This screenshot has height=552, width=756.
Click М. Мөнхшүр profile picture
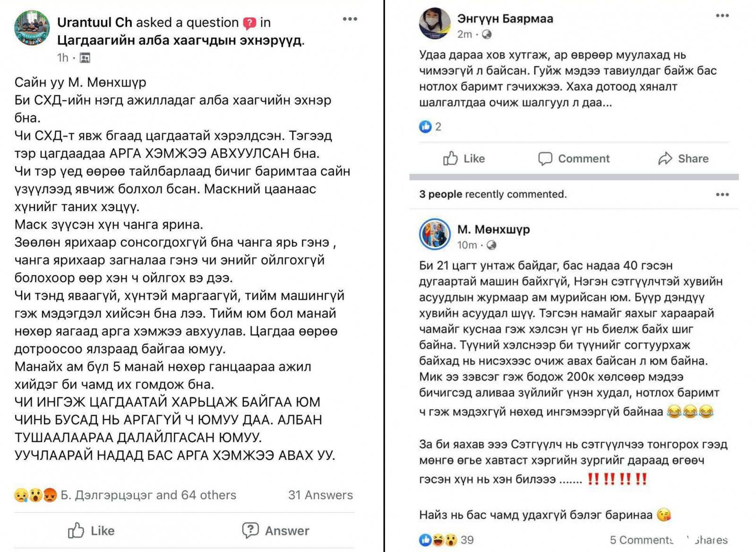coord(435,234)
